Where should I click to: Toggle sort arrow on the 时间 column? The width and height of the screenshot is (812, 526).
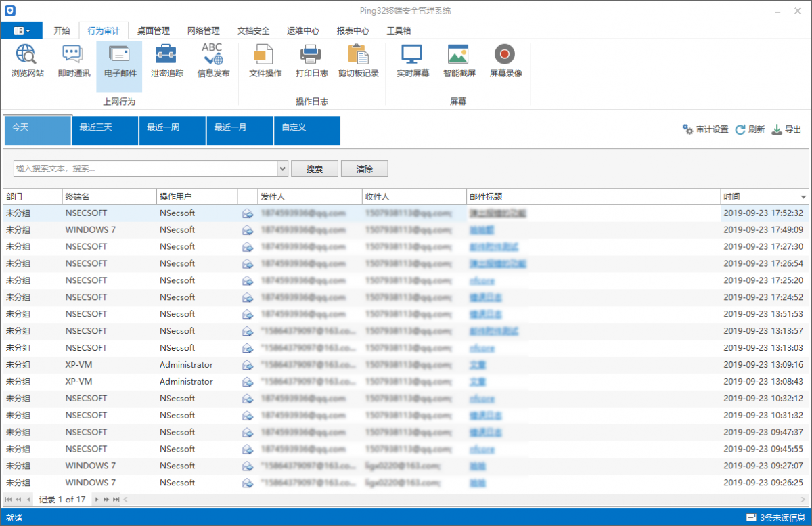click(x=803, y=197)
